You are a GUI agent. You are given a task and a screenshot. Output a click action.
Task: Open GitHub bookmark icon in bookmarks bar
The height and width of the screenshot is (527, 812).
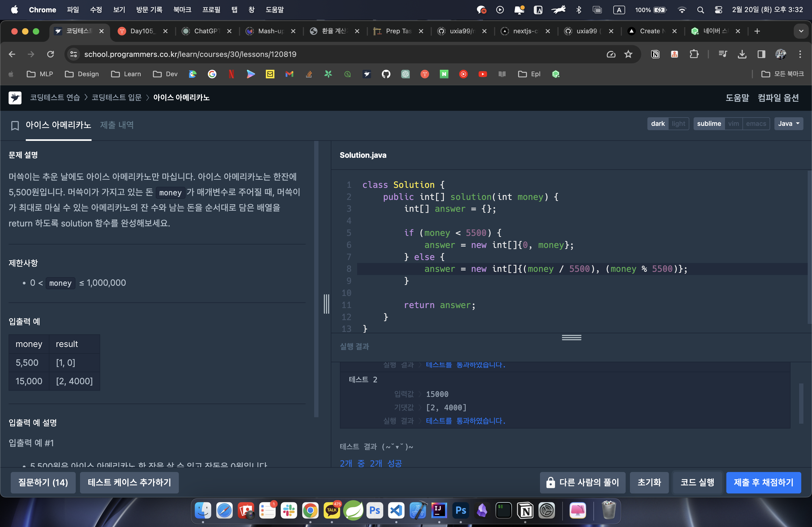click(x=386, y=74)
